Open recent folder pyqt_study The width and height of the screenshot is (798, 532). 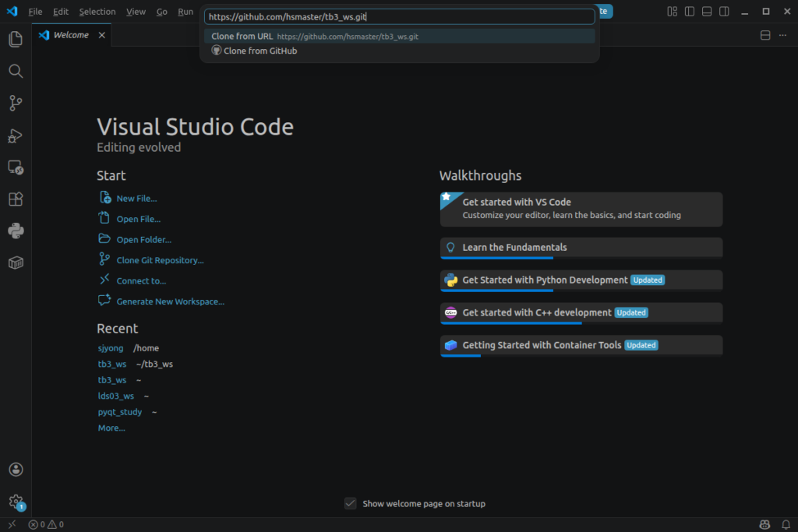tap(119, 412)
